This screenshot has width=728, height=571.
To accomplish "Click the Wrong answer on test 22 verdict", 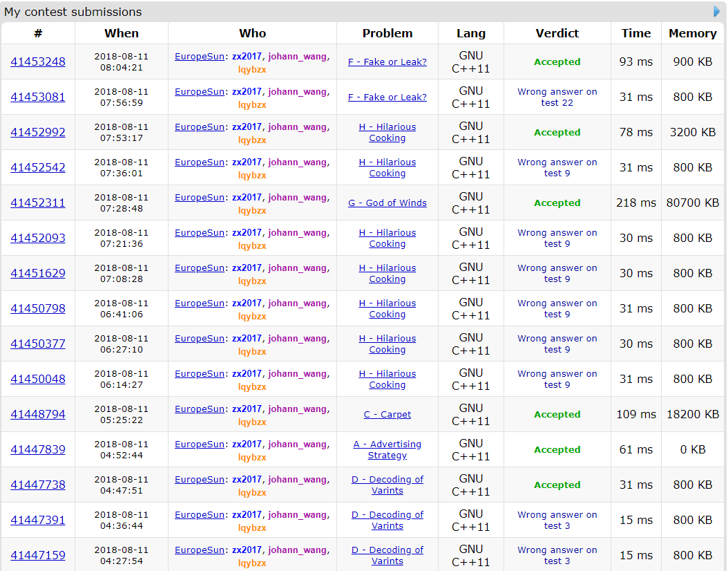I will pos(557,97).
